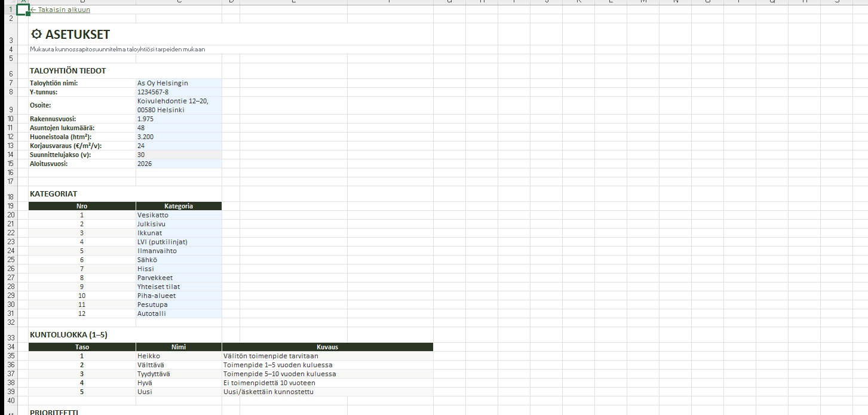Image resolution: width=868 pixels, height=415 pixels.
Task: Select the 'Kuvaus' header in Kuntoluokka table
Action: (x=327, y=347)
